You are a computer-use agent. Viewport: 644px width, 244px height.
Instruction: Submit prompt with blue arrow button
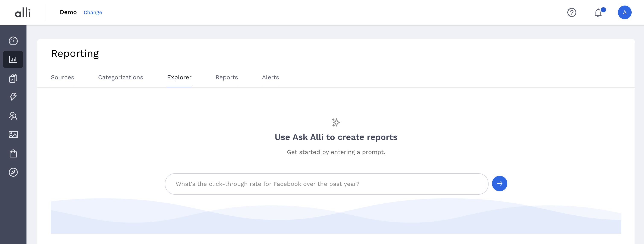pyautogui.click(x=499, y=184)
